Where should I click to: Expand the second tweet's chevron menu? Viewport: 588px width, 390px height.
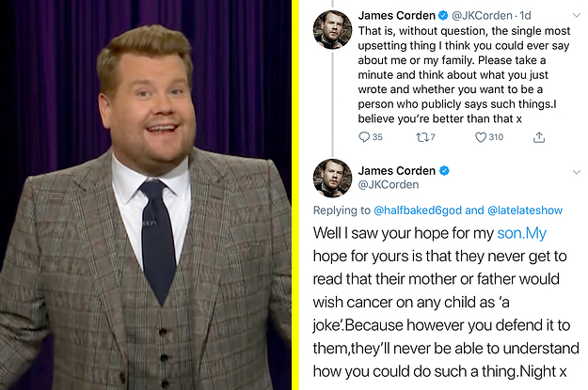point(577,172)
